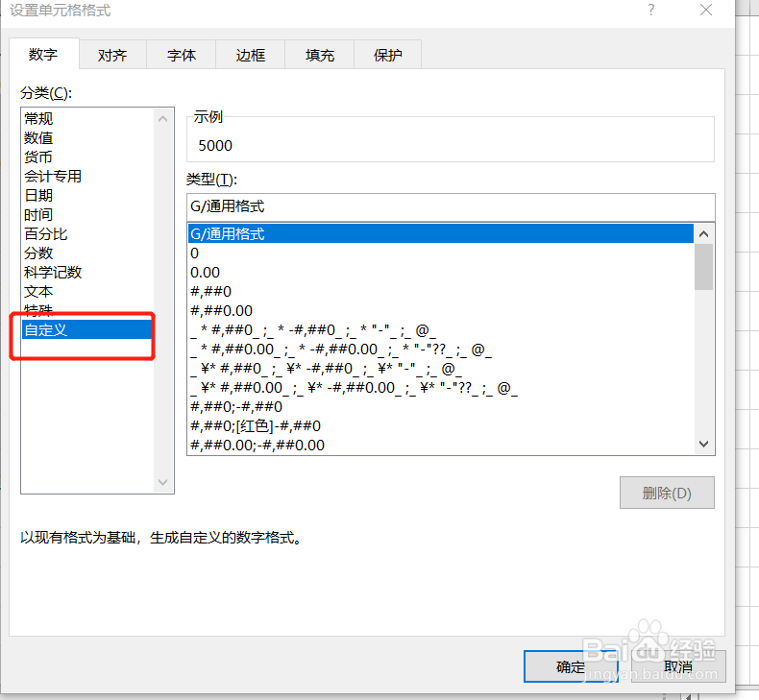This screenshot has width=759, height=700.
Task: Click the 删除(D) button
Action: (x=667, y=493)
